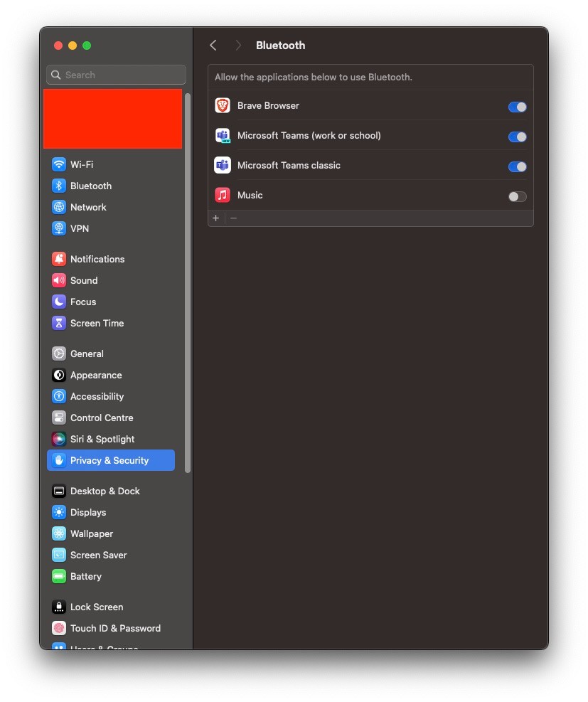
Task: Click the green full-screen window button
Action: click(87, 46)
